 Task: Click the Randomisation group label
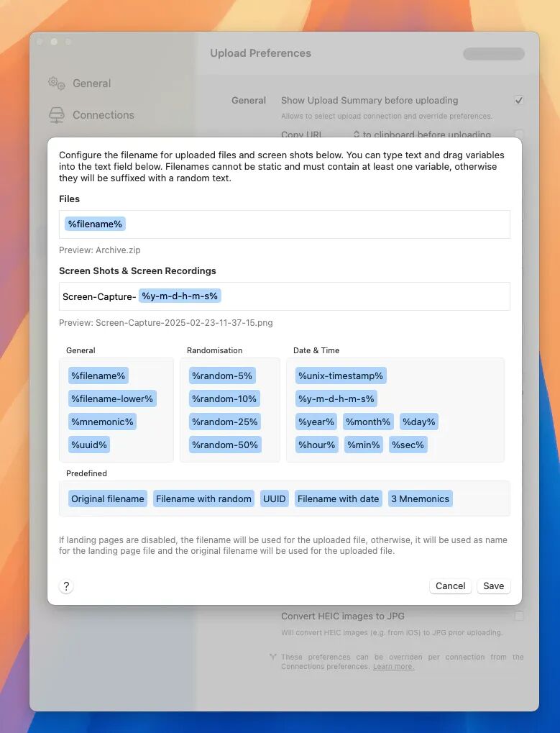click(x=214, y=350)
